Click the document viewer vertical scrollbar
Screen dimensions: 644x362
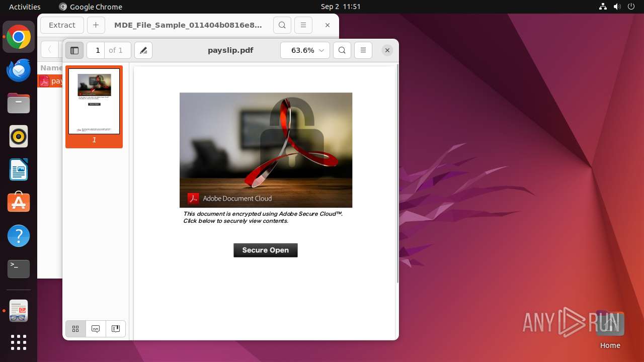[397, 173]
